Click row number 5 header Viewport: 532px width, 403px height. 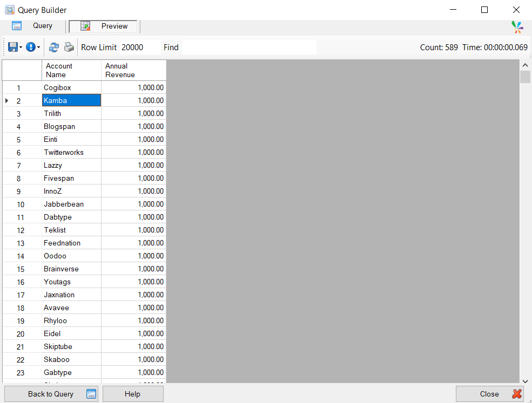22,139
